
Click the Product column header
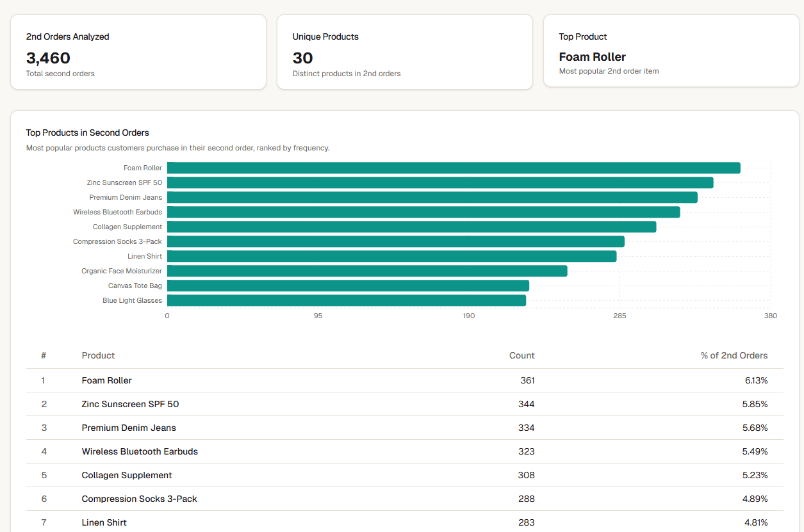point(97,355)
